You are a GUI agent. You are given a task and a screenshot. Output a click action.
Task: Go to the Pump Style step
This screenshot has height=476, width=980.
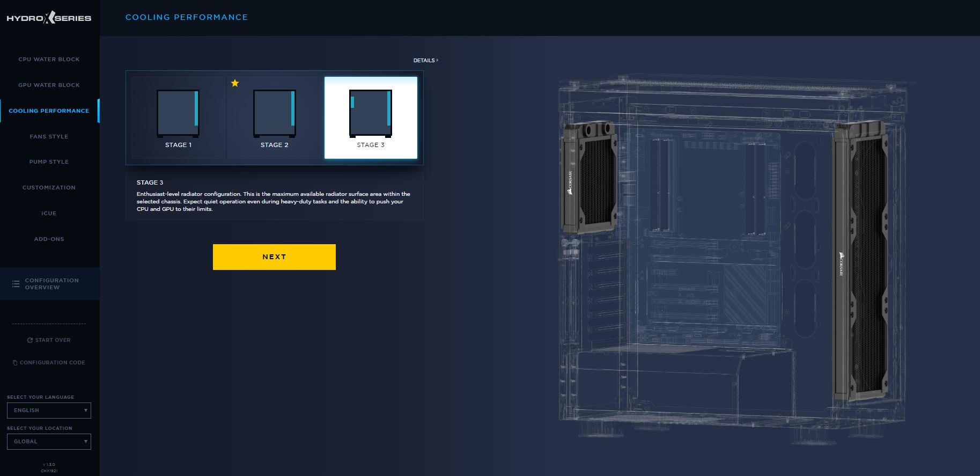pyautogui.click(x=49, y=162)
